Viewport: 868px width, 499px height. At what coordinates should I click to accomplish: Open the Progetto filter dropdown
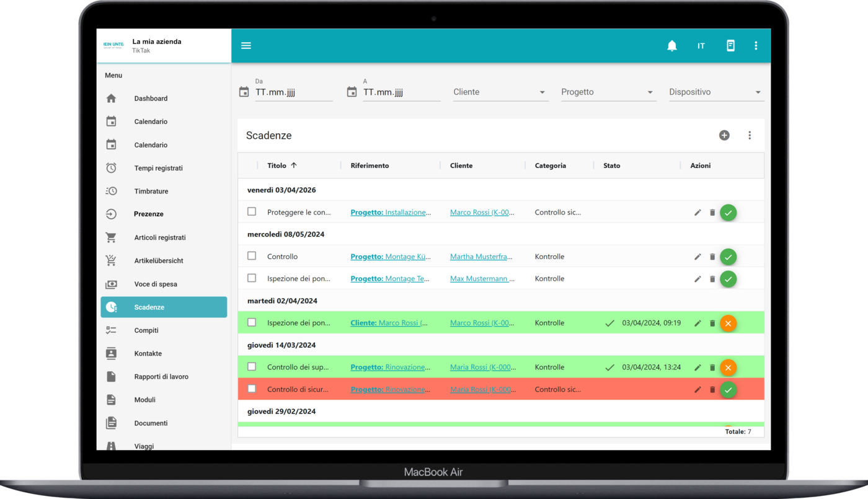[x=608, y=92]
